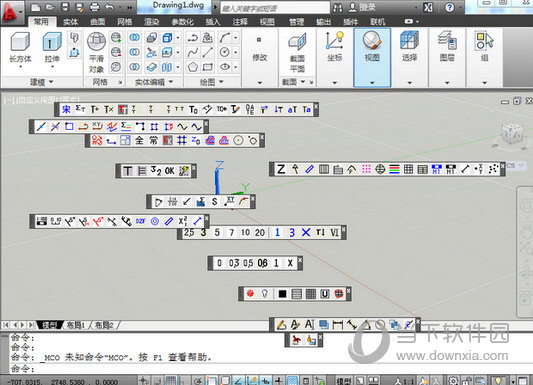Image resolution: width=533 pixels, height=385 pixels.
Task: Expand the 实体编辑 panel dropdown
Action: pos(154,82)
